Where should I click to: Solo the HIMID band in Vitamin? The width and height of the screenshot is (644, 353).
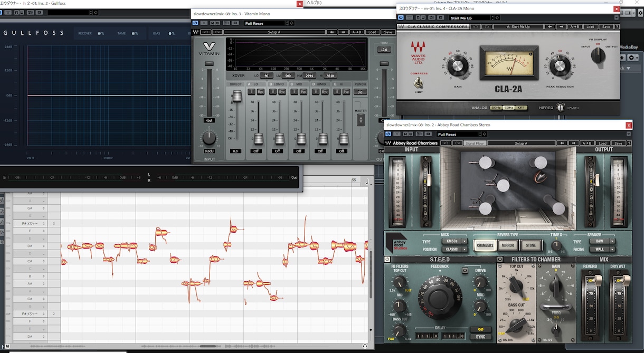tap(316, 92)
